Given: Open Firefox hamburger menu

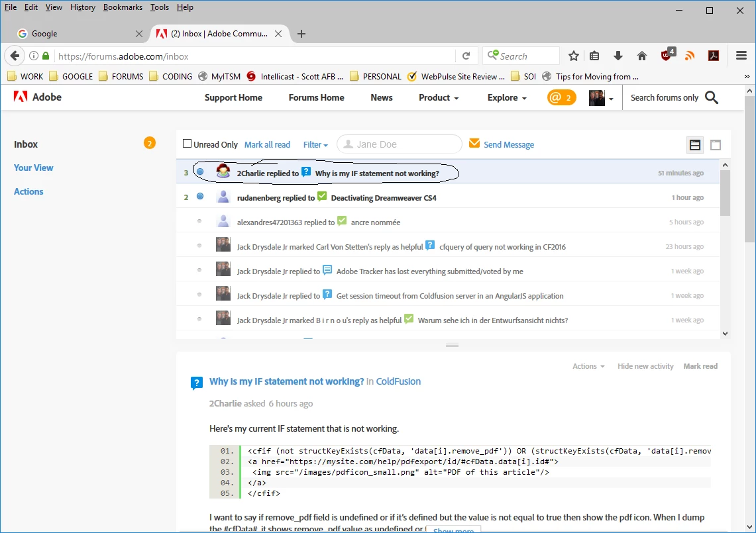Looking at the screenshot, I should (x=741, y=56).
